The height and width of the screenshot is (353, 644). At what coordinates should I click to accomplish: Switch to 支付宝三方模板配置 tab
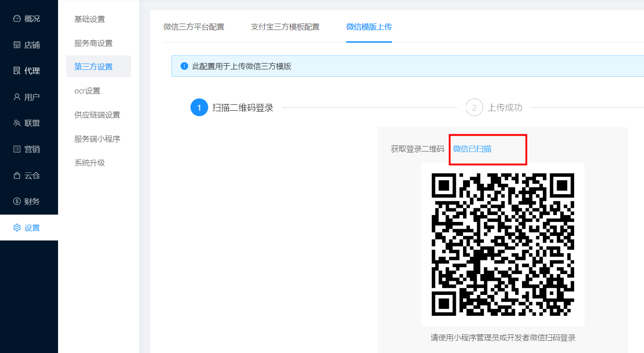click(285, 27)
